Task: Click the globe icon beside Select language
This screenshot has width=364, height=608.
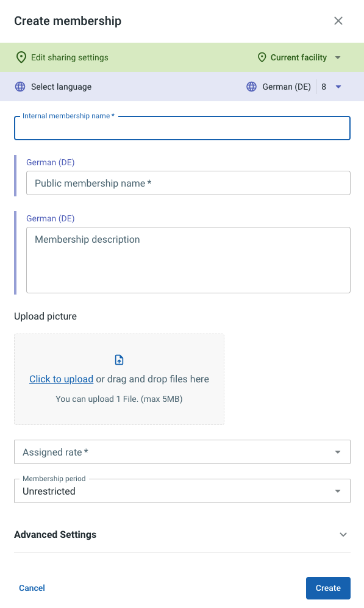Action: point(20,87)
